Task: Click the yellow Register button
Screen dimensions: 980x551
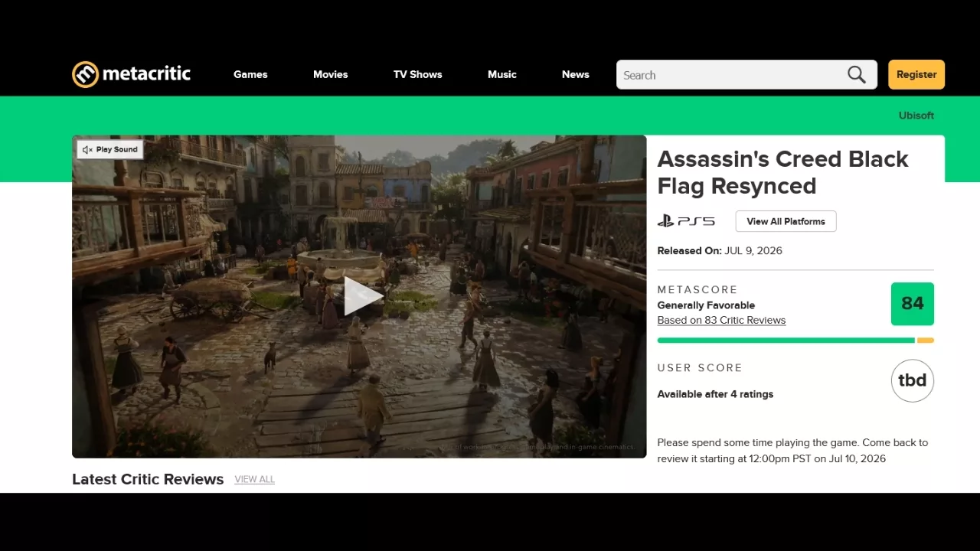Action: [916, 74]
